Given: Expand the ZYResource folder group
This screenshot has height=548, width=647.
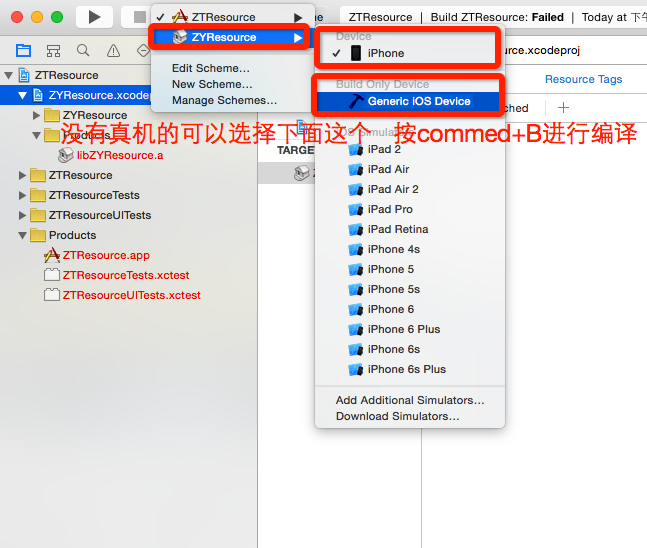Looking at the screenshot, I should coord(36,115).
